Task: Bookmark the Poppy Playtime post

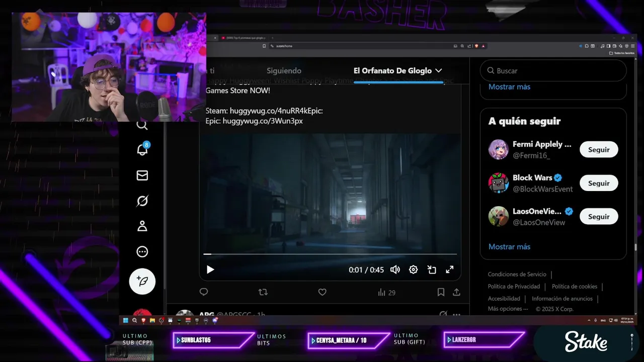Action: pyautogui.click(x=441, y=292)
